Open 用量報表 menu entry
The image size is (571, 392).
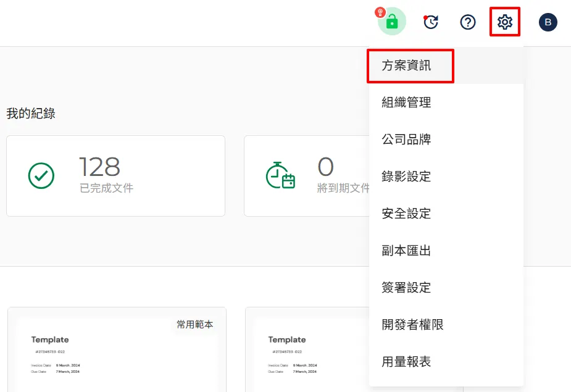[x=407, y=362]
